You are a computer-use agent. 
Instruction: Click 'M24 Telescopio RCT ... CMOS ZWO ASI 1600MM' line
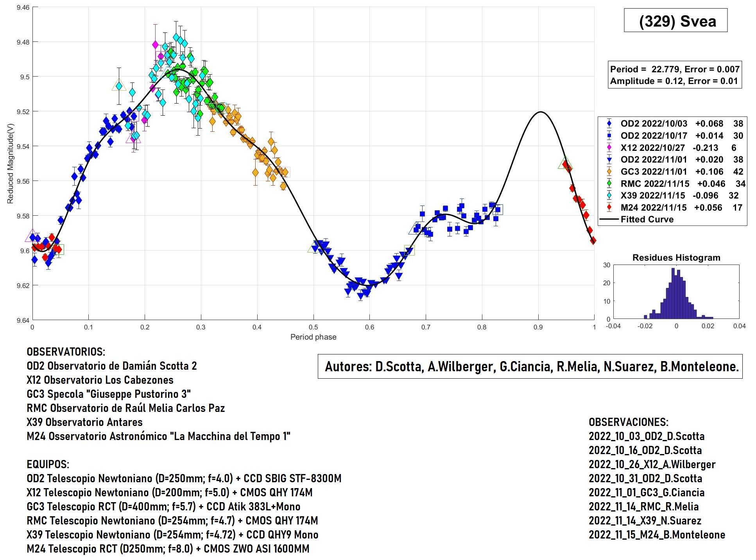tap(168, 549)
